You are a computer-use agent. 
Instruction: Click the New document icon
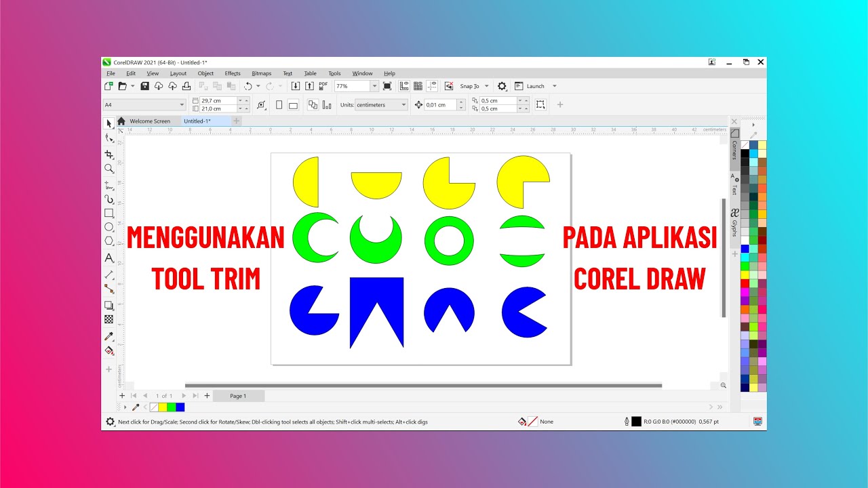click(x=108, y=86)
